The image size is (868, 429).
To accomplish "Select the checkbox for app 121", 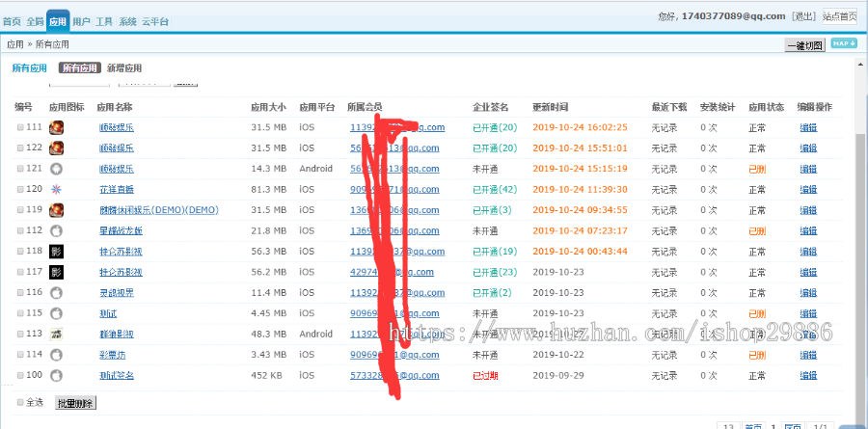I will (x=20, y=169).
